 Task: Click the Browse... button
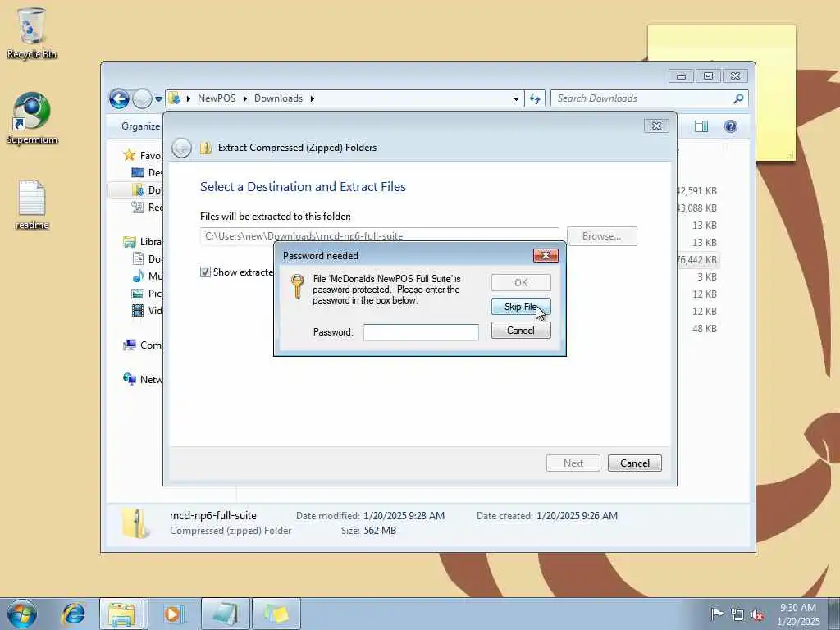point(601,236)
